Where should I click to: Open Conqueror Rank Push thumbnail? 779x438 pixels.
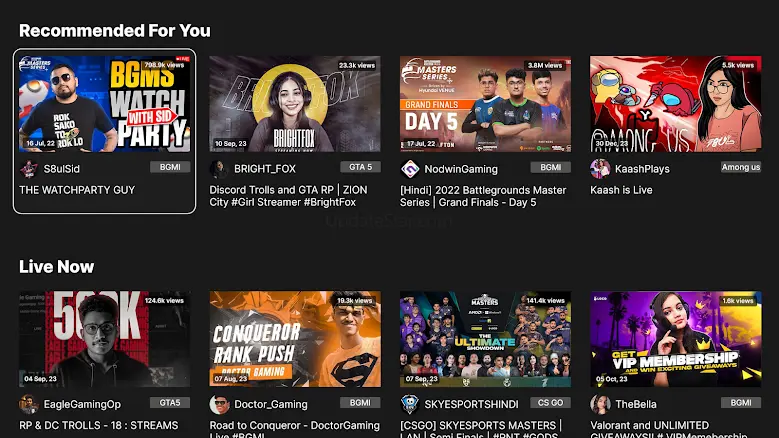[x=295, y=339]
